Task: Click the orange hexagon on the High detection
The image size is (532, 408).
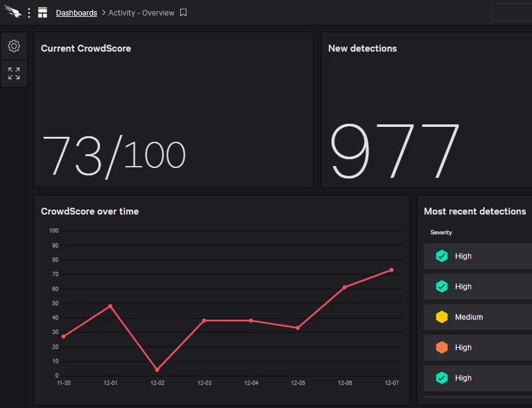Action: pyautogui.click(x=442, y=347)
